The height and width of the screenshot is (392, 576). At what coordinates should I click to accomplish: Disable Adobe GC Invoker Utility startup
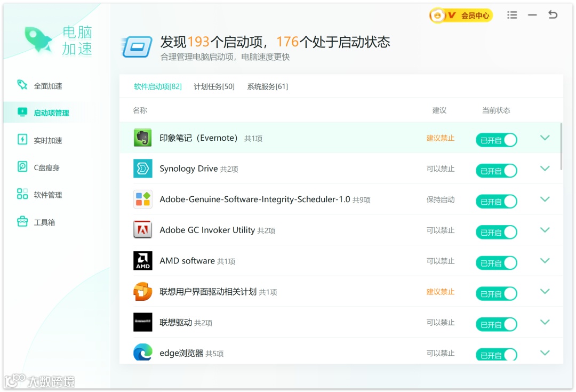[497, 232]
